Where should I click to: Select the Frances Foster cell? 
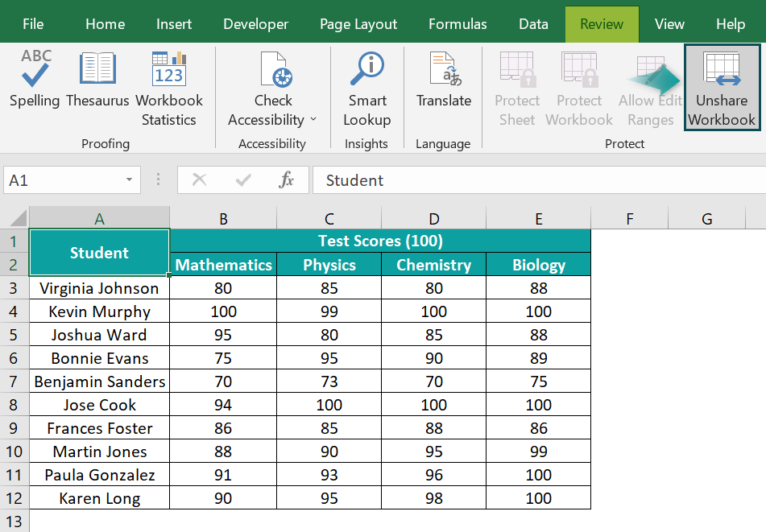coord(99,428)
